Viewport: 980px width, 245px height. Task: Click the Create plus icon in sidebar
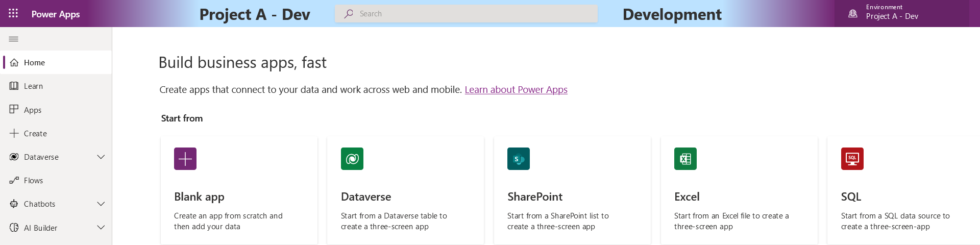point(14,133)
